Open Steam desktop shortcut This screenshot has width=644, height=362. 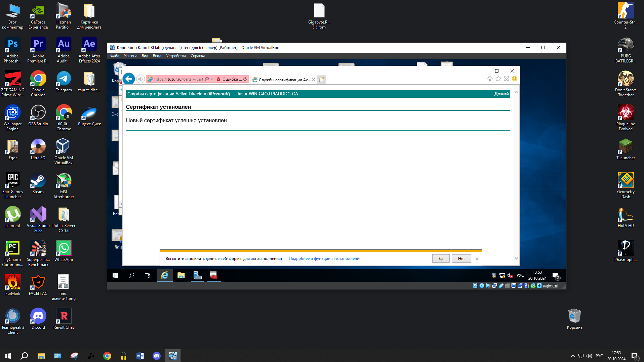[38, 183]
